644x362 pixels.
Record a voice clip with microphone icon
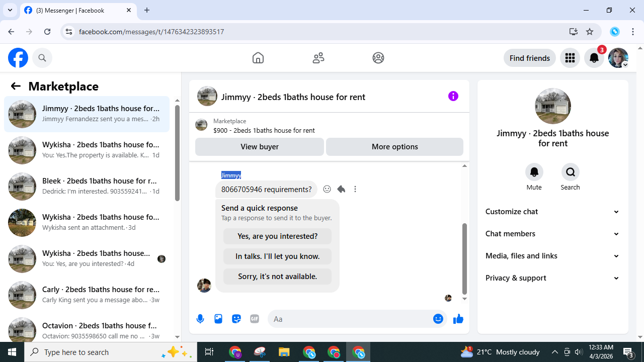coord(200,319)
